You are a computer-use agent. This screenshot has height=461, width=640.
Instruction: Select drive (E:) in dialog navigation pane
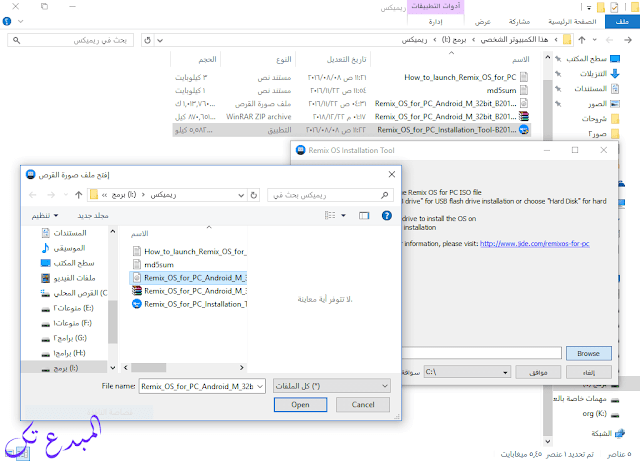[67, 308]
